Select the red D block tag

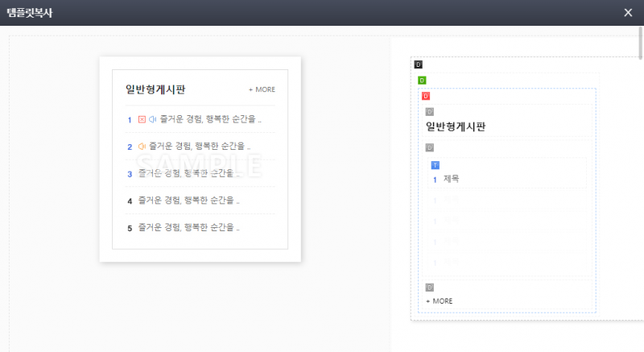click(426, 96)
